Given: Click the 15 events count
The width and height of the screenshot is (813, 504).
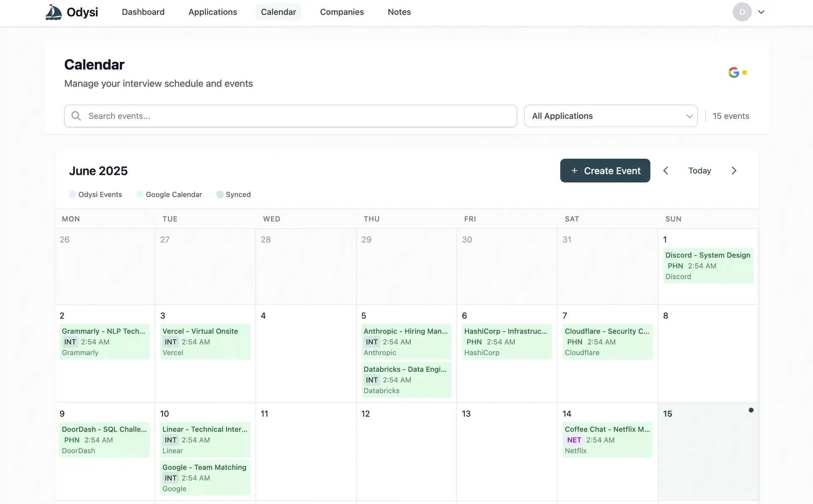Looking at the screenshot, I should 731,116.
